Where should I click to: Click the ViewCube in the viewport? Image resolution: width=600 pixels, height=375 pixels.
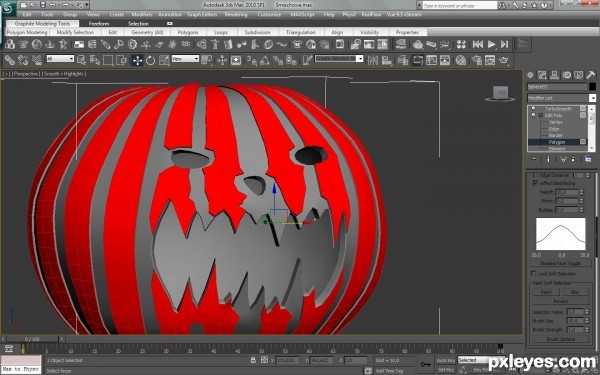[500, 93]
